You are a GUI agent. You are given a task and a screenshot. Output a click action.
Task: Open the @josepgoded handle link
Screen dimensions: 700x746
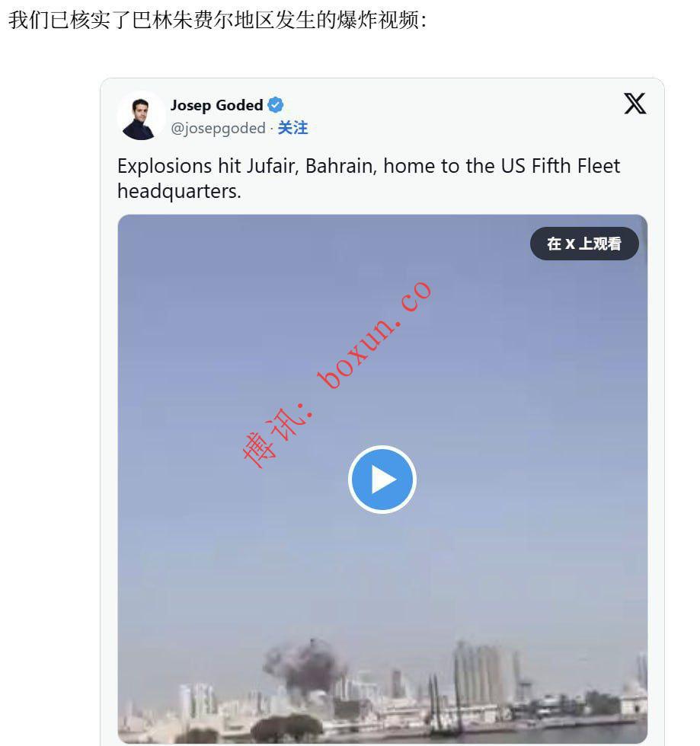(218, 128)
